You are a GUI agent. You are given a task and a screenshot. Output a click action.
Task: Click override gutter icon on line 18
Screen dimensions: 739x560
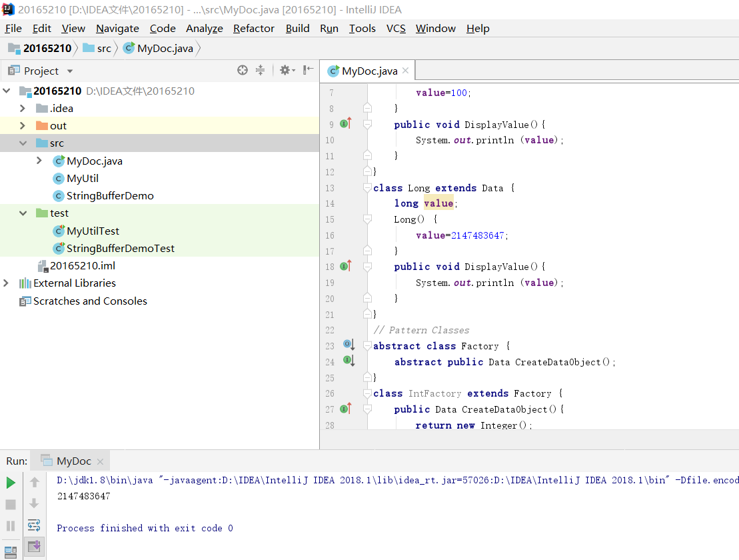pyautogui.click(x=345, y=266)
